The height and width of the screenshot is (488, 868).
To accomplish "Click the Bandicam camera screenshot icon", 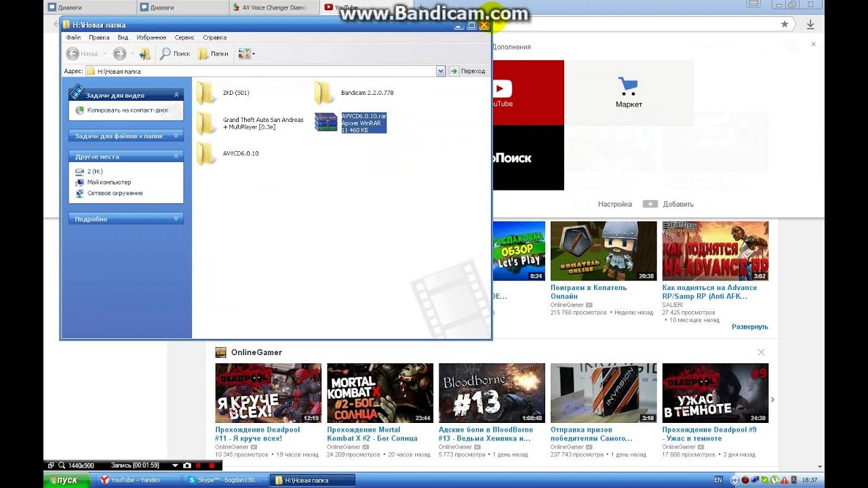I will tap(186, 466).
